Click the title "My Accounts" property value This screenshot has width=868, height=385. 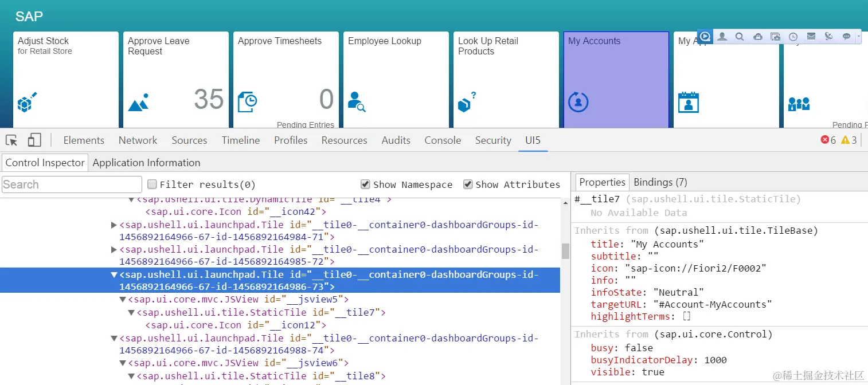point(667,244)
